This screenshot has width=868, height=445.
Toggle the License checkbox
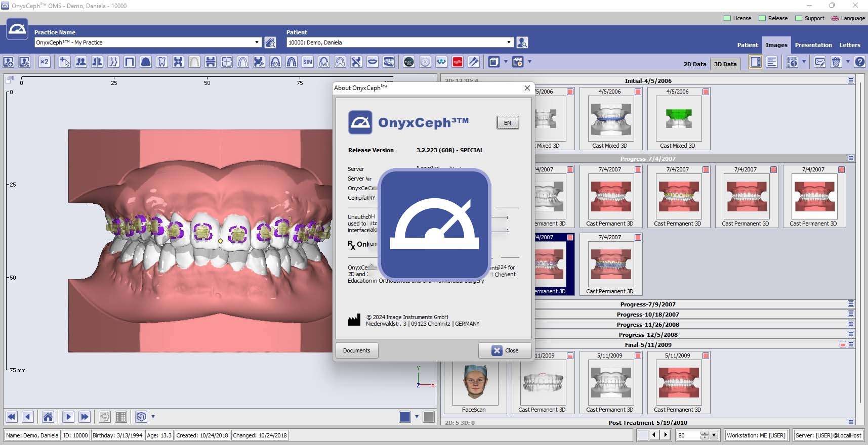(x=727, y=18)
